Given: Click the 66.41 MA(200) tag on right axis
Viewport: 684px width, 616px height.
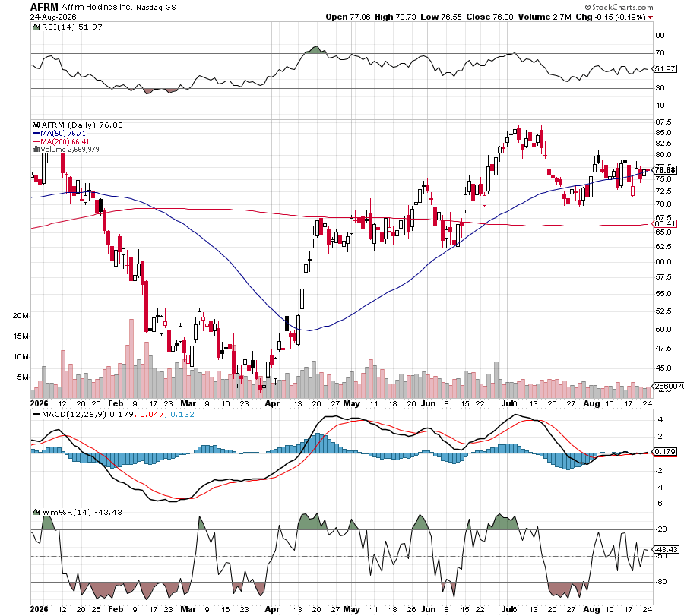Looking at the screenshot, I should [665, 224].
